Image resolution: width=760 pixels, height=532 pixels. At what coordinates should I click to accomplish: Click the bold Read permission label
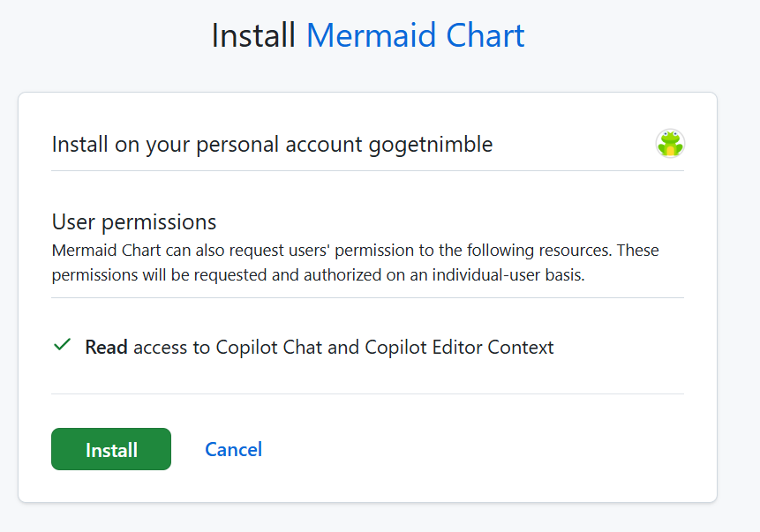[107, 348]
